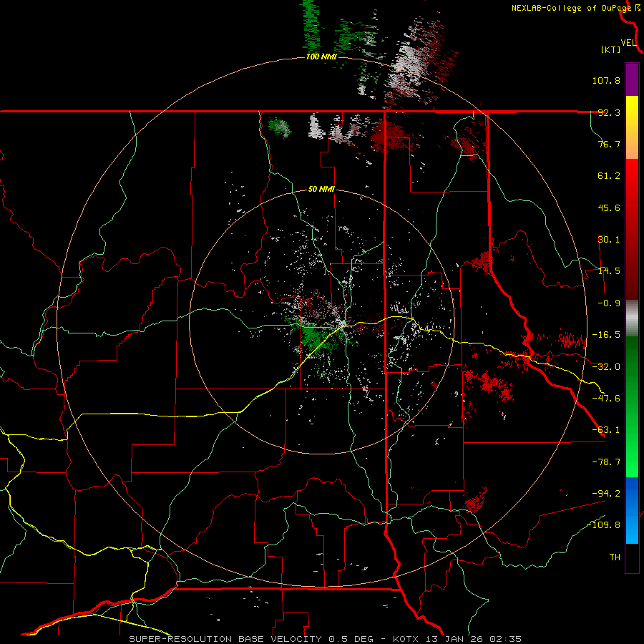644x644 pixels.
Task: Pick the gray near-zero color bar segment
Action: pos(632,318)
